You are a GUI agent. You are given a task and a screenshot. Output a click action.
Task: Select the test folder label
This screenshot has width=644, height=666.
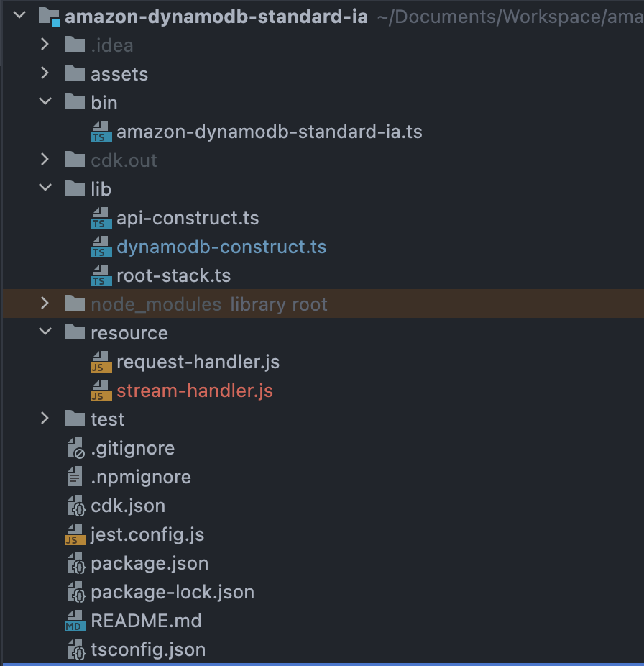107,419
